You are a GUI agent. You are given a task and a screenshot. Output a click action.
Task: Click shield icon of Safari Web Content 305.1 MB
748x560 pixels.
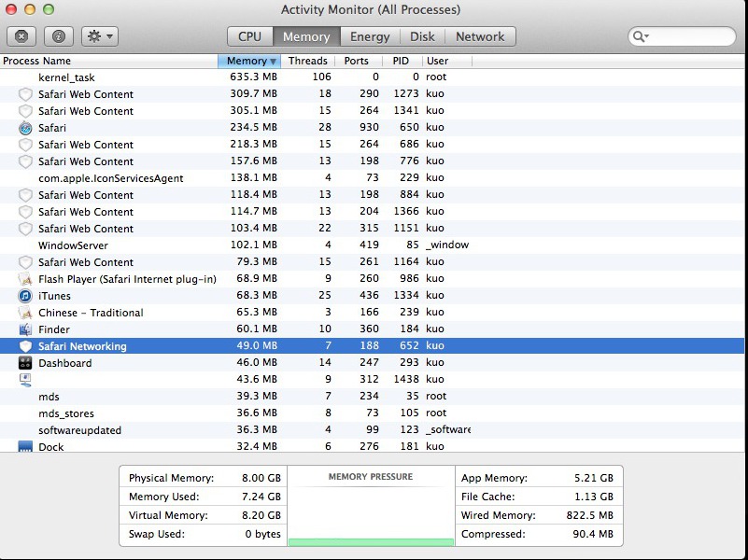point(25,111)
